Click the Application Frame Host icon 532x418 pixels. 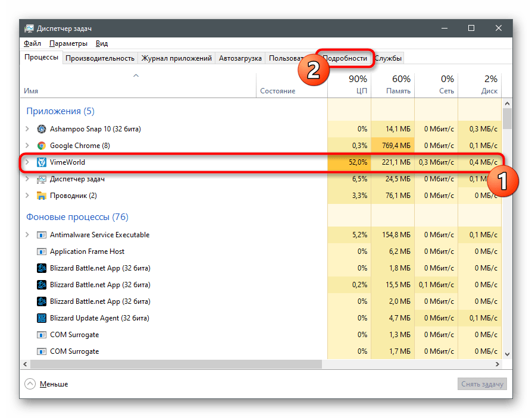click(42, 252)
